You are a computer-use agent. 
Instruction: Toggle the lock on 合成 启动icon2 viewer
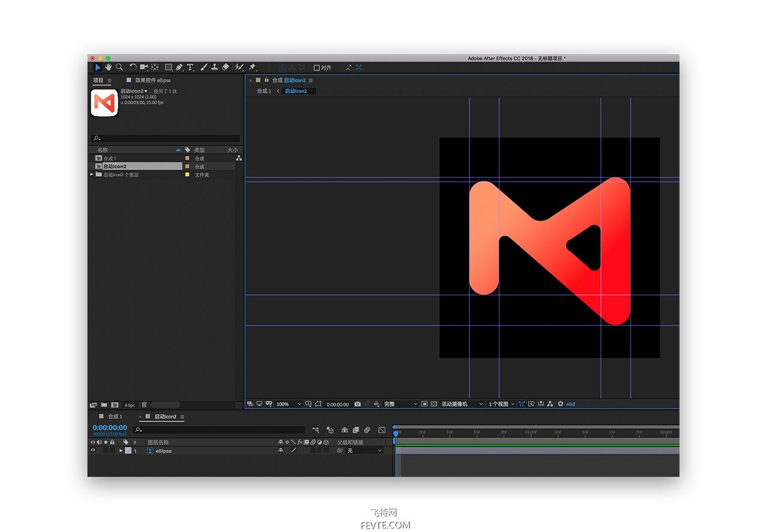pos(267,80)
